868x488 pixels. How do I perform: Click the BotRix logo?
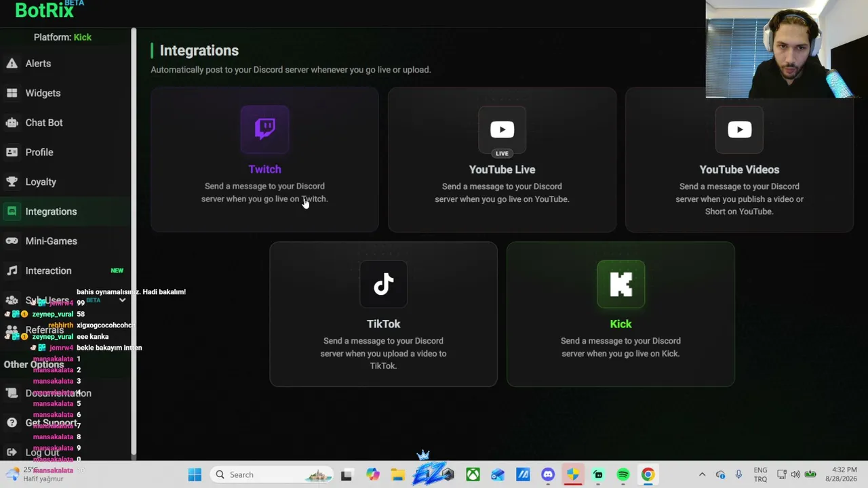pos(44,9)
